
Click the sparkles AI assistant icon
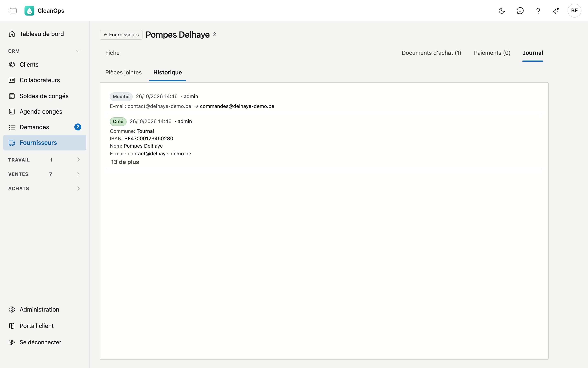556,11
